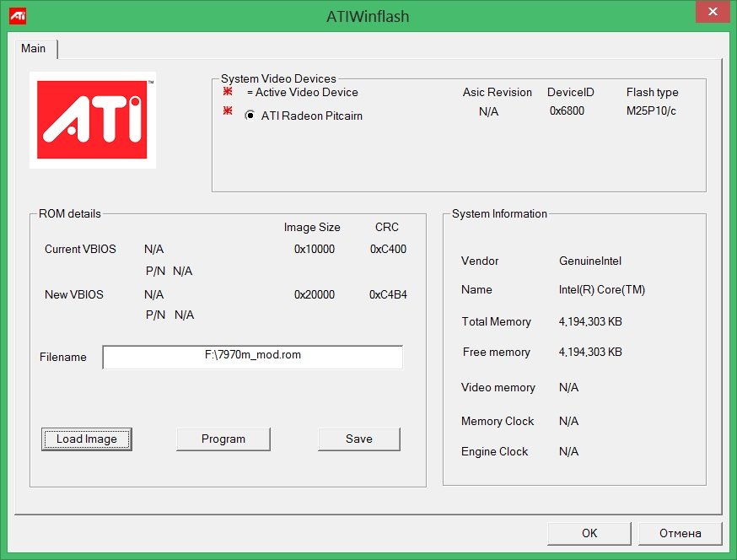Click the Current VBIOS label
737x560 pixels.
pos(80,249)
